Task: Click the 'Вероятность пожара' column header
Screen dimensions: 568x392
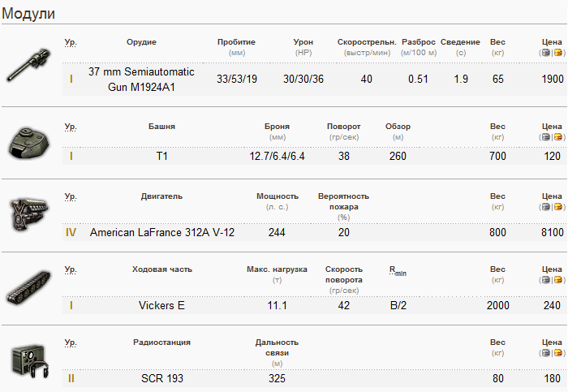Action: click(x=343, y=201)
